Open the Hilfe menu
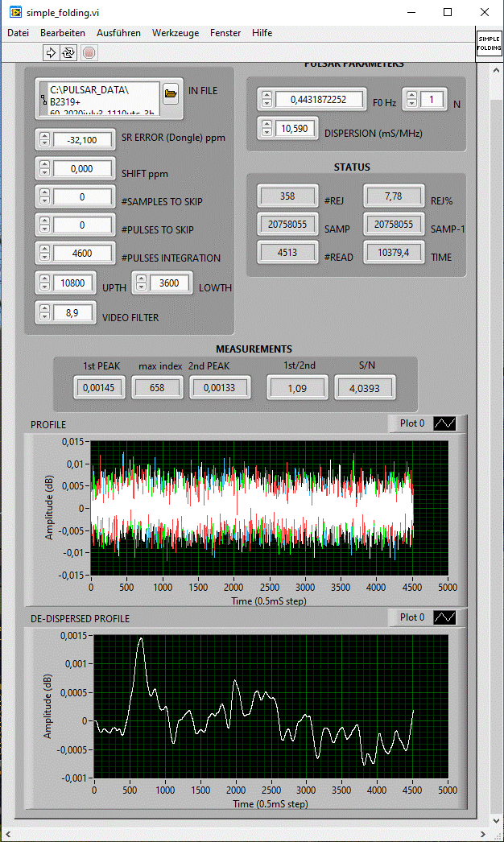 (262, 33)
